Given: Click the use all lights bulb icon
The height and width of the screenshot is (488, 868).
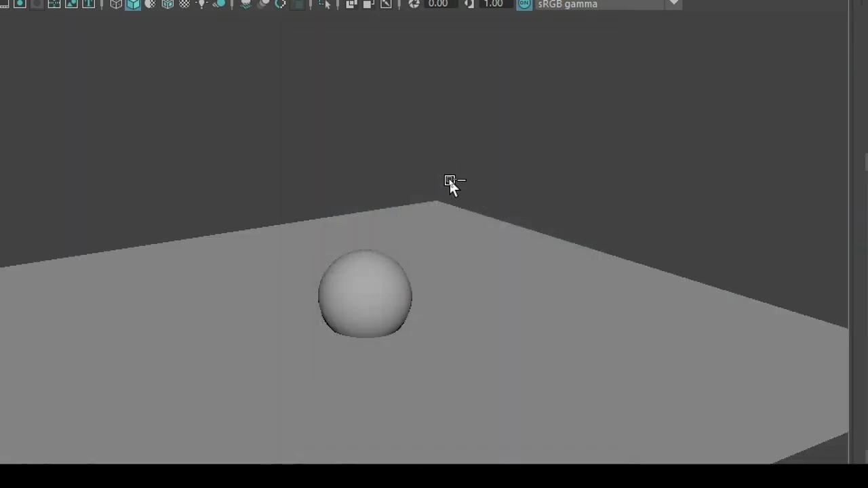Looking at the screenshot, I should pyautogui.click(x=201, y=4).
